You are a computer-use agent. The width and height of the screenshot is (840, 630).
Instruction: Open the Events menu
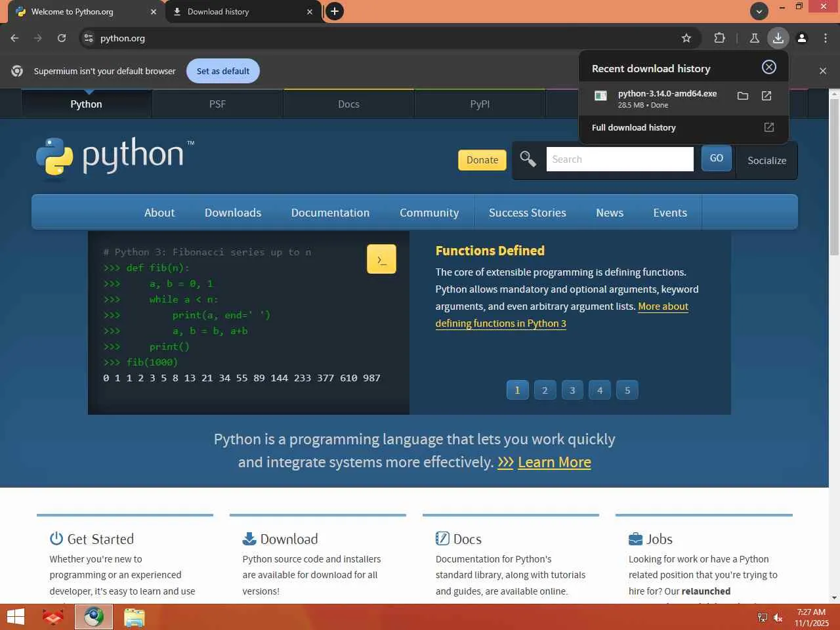670,213
